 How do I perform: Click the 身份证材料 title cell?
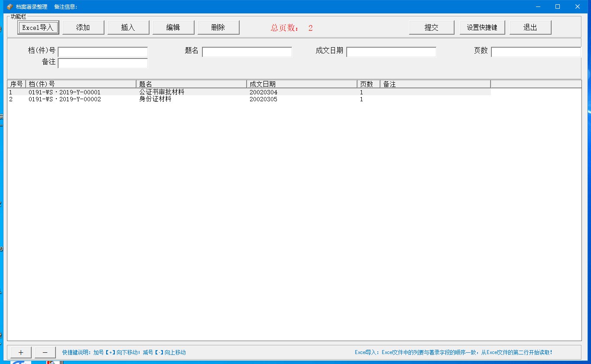[155, 99]
